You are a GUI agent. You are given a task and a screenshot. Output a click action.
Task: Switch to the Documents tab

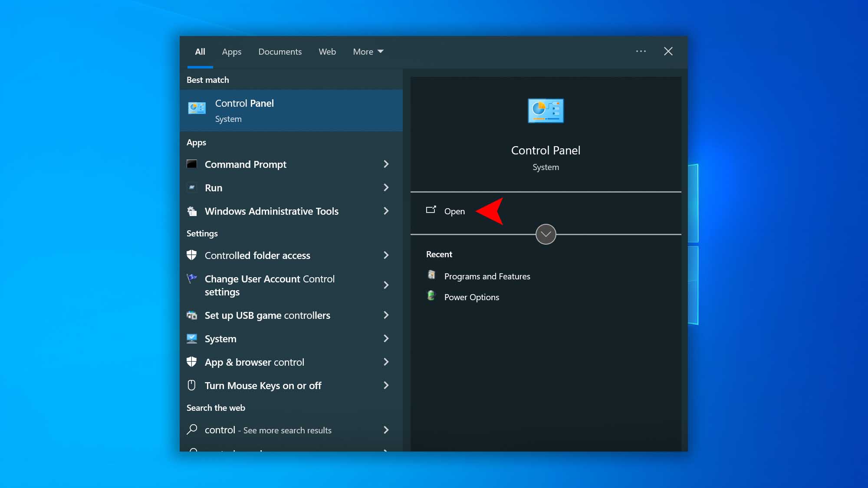tap(280, 52)
